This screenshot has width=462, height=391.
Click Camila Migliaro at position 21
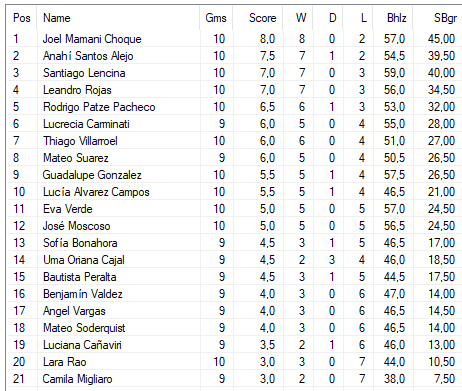(x=77, y=379)
